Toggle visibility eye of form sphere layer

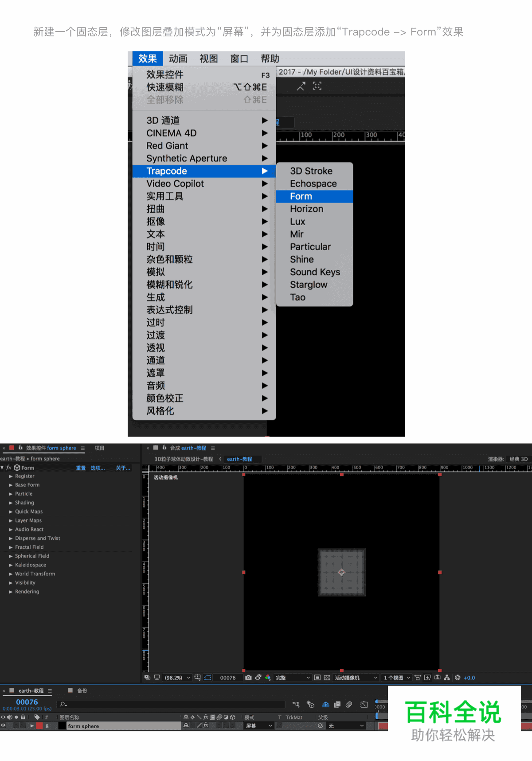click(3, 726)
